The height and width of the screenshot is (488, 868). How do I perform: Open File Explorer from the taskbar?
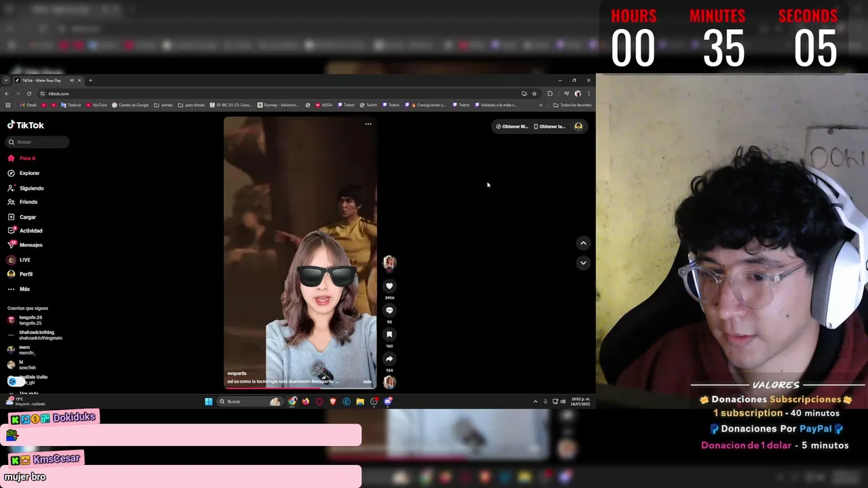(x=360, y=401)
